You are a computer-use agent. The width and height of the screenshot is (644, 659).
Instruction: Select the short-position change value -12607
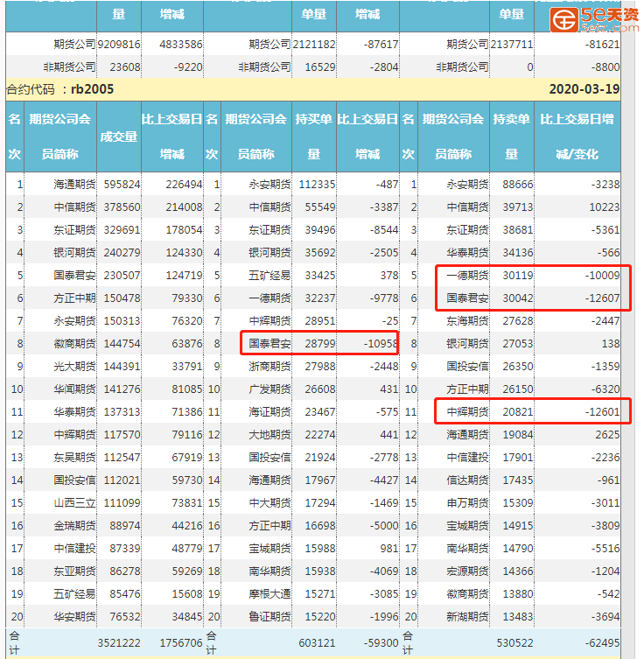pyautogui.click(x=598, y=298)
